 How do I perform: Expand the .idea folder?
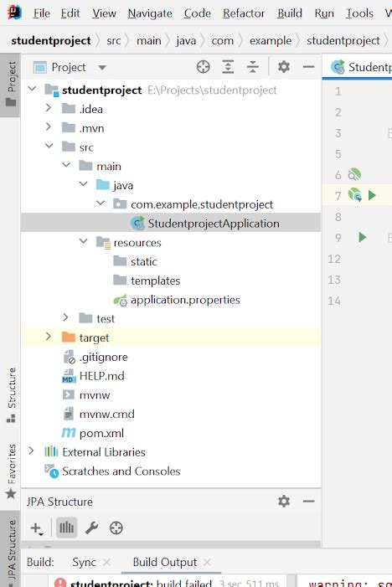(x=49, y=108)
